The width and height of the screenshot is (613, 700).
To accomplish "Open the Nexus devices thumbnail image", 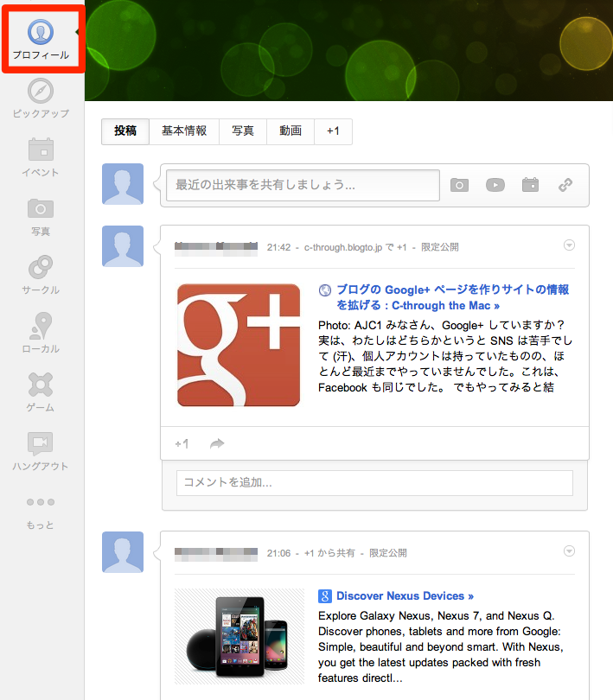I will [x=239, y=637].
